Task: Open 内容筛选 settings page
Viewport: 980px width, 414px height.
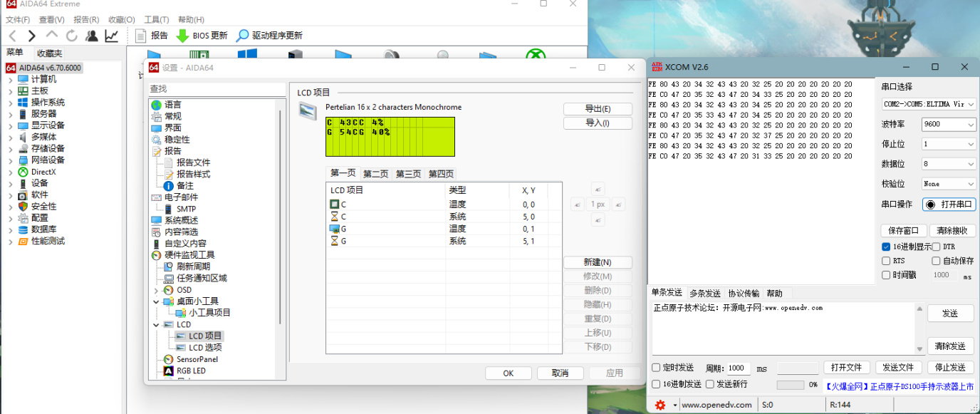Action: coord(181,232)
